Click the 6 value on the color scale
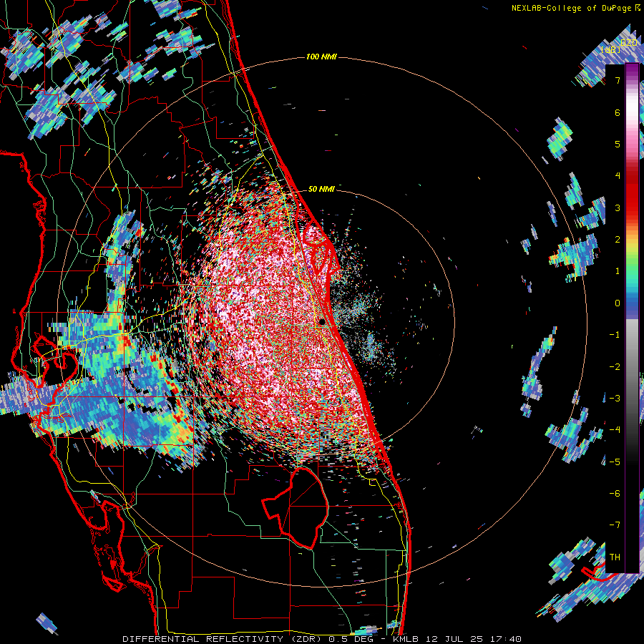This screenshot has height=644, width=644. (618, 112)
